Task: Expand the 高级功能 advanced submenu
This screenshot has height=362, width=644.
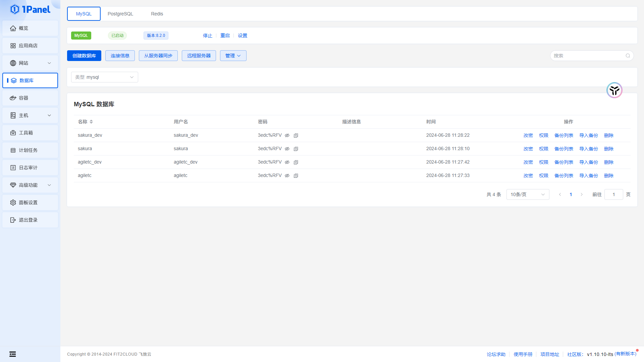Action: [x=30, y=185]
